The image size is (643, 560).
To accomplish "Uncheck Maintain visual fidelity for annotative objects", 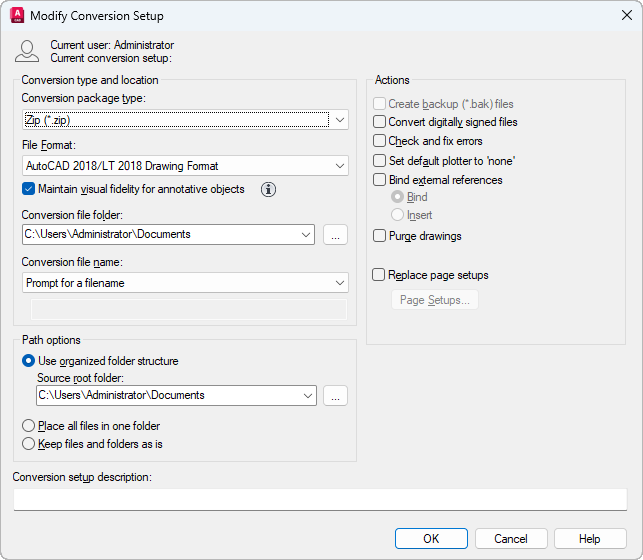I will click(x=29, y=189).
